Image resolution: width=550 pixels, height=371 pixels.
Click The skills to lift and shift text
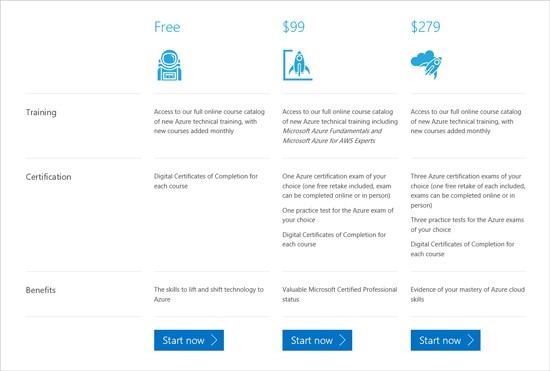tap(209, 294)
